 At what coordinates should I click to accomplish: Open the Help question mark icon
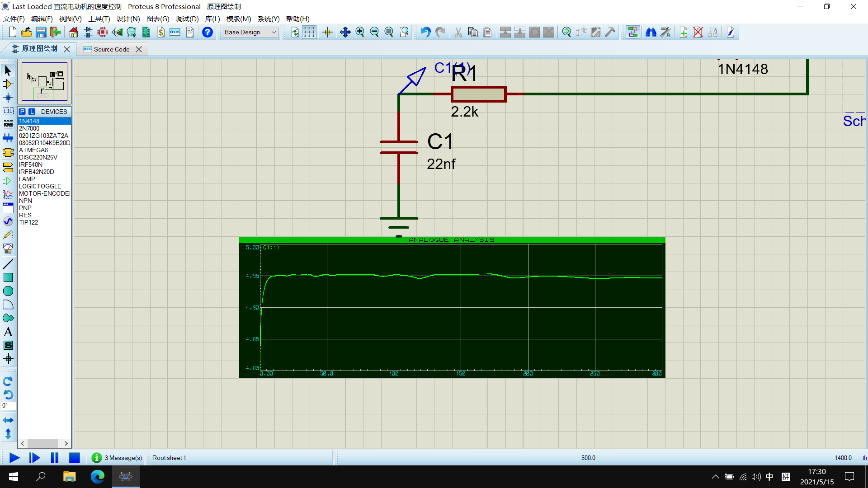pos(208,32)
